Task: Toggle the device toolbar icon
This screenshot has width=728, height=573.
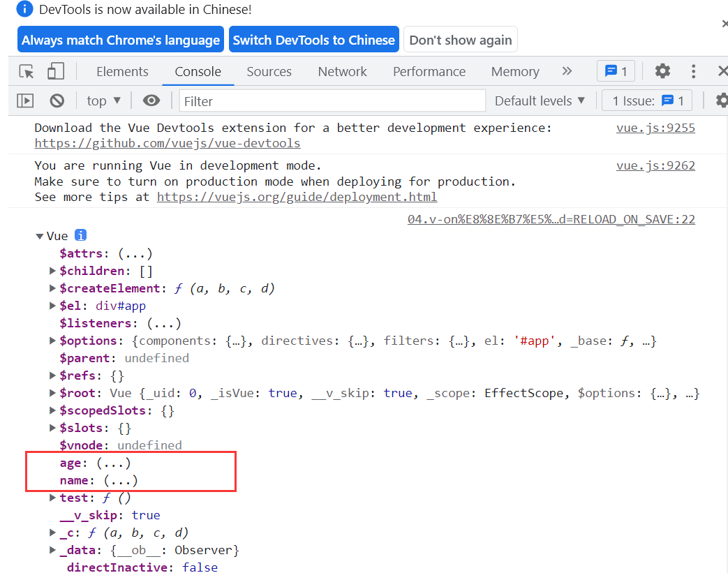Action: [x=56, y=71]
